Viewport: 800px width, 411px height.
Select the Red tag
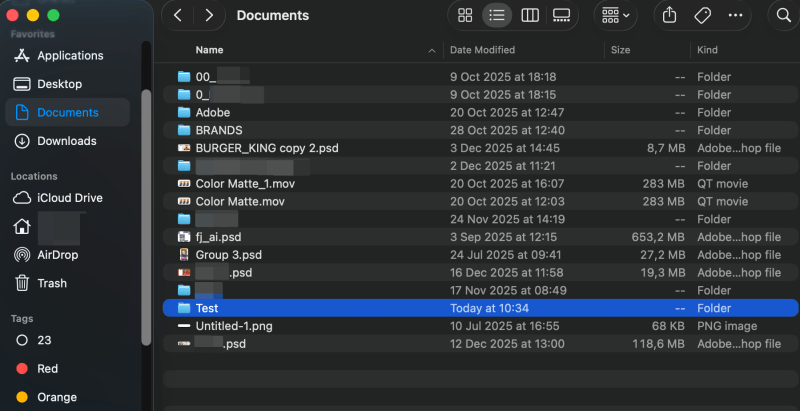coord(67,369)
